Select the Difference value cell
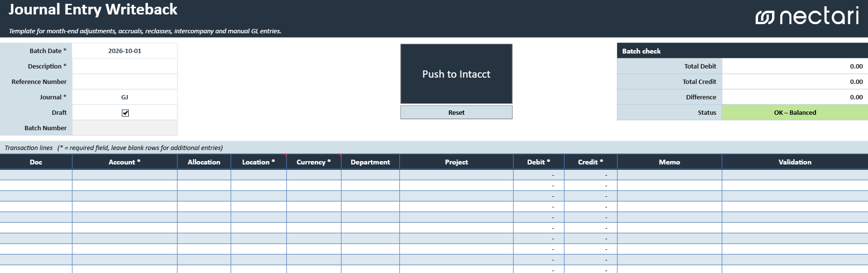Screen dimensions: 868x273 [x=795, y=97]
